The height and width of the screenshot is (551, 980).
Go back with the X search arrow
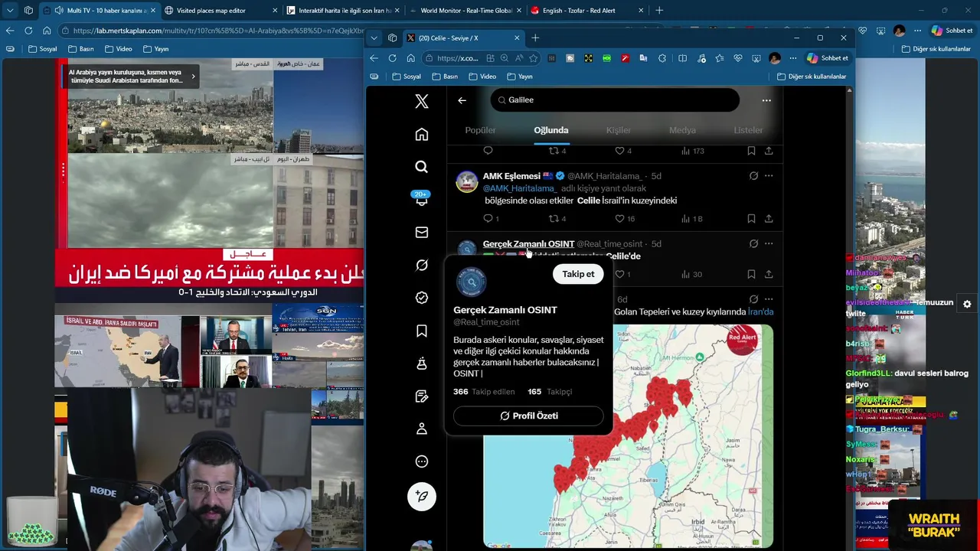pyautogui.click(x=462, y=100)
